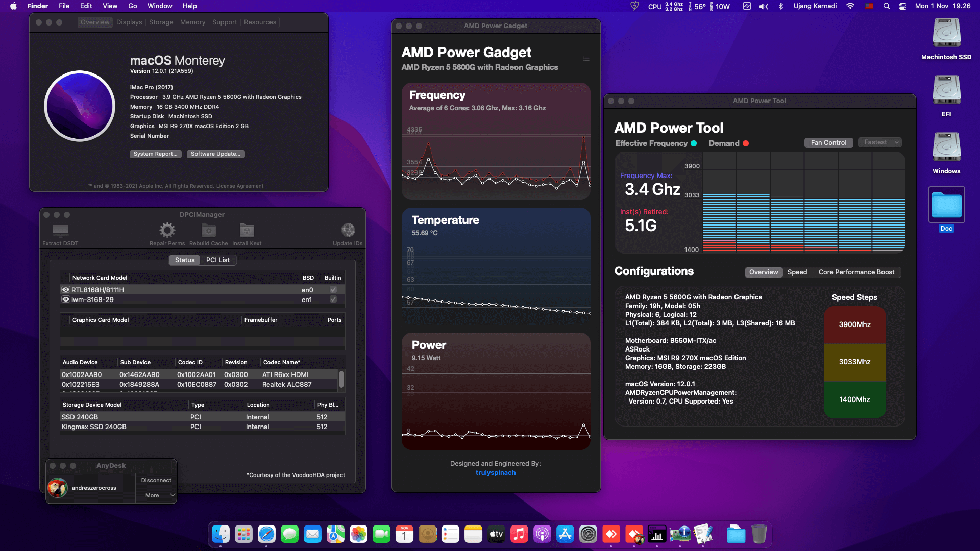
Task: Select PCI List tab in DPCIManager
Action: point(218,260)
